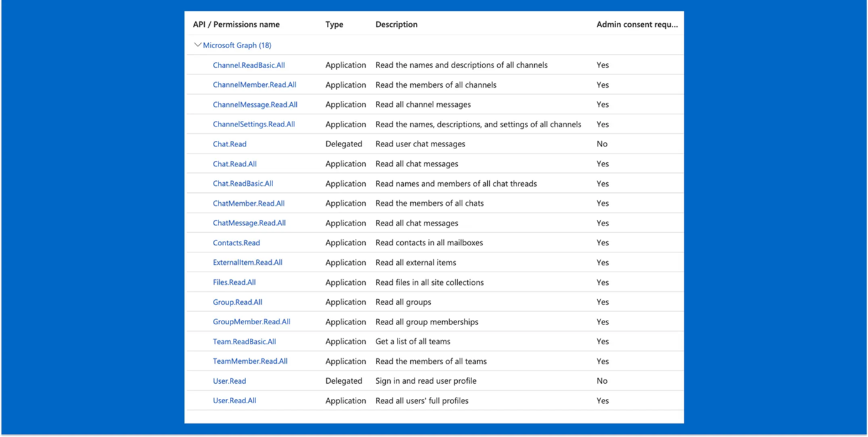The image size is (868, 437).
Task: Select the TeamMember.Read.All link
Action: (x=250, y=361)
